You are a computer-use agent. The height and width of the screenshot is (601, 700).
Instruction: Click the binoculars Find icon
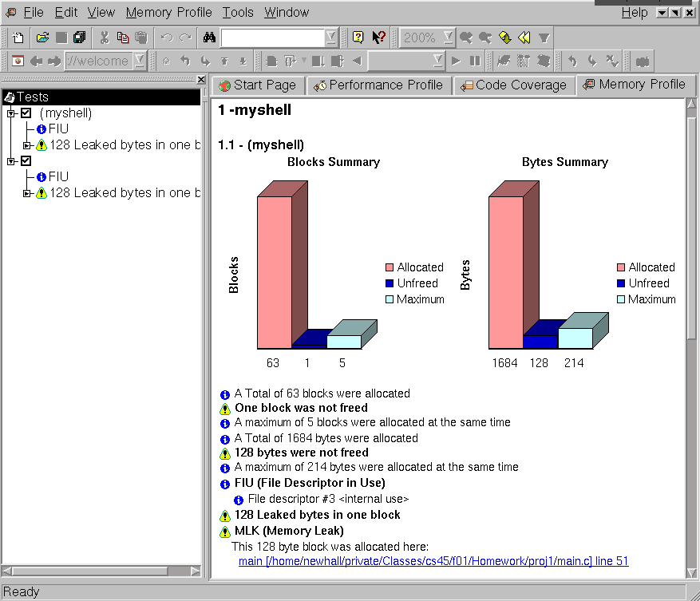209,38
